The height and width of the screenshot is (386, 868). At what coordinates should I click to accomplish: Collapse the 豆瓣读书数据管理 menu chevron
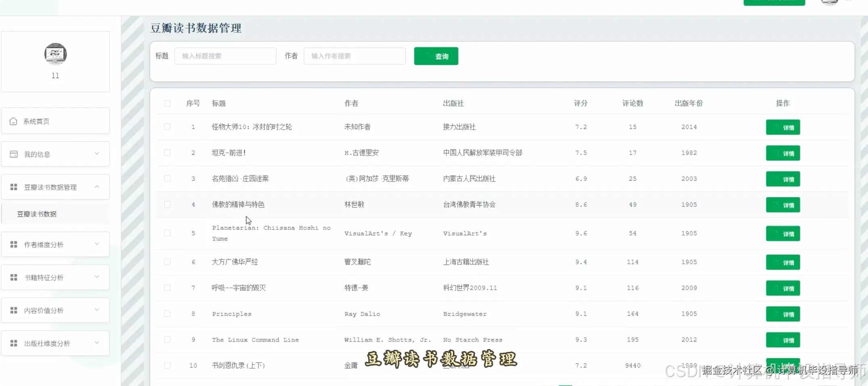97,187
